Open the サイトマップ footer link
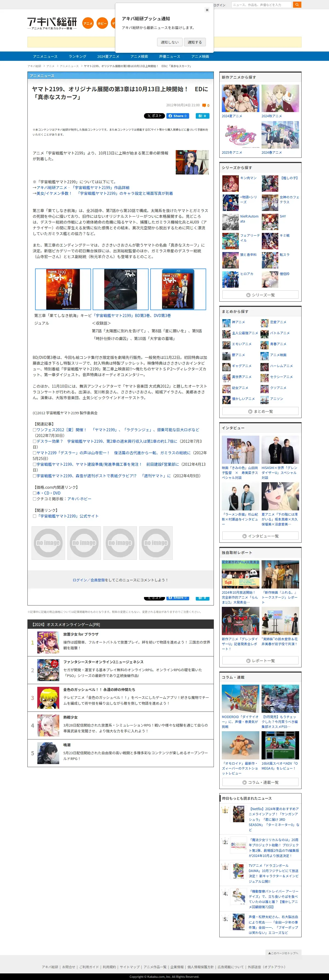Viewport: 329px width, 980px height. [x=129, y=967]
